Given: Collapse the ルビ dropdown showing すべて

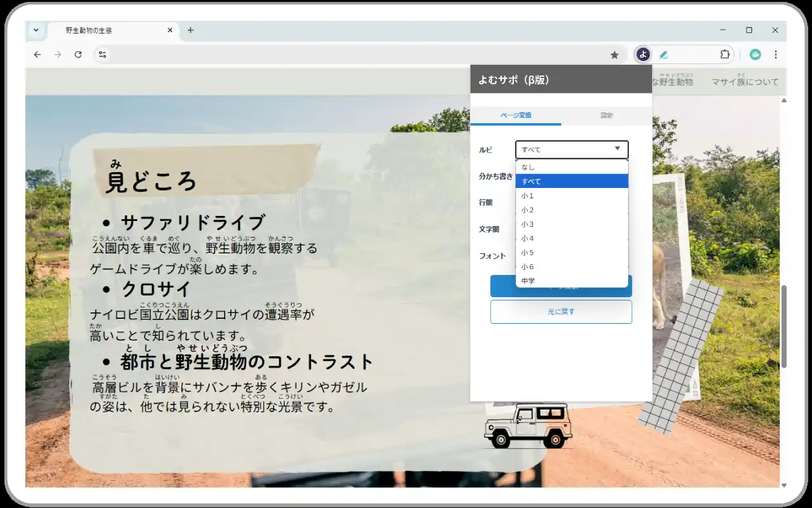Looking at the screenshot, I should 572,150.
